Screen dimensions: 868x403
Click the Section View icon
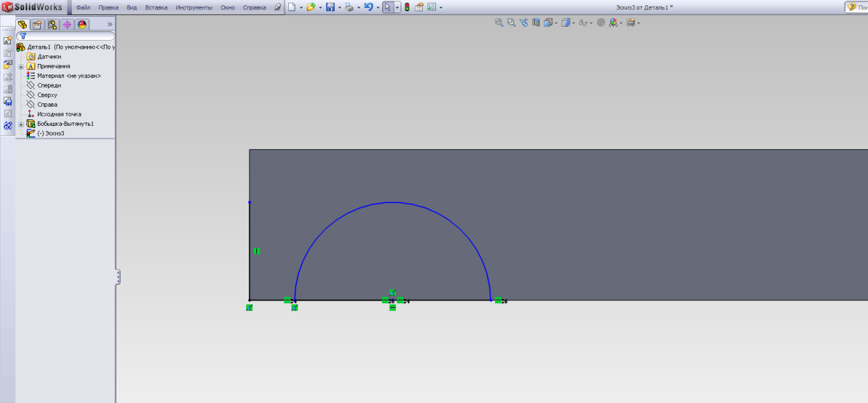tap(536, 23)
